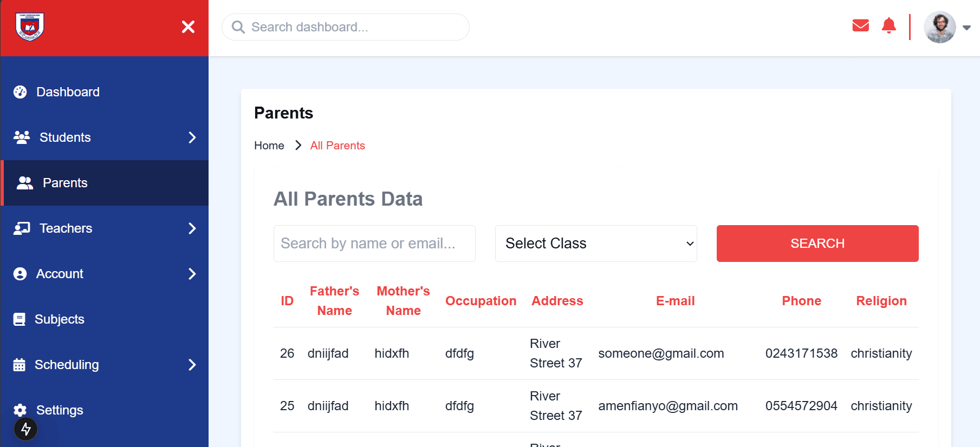Select the Parents menu item
The image size is (980, 447).
65,183
